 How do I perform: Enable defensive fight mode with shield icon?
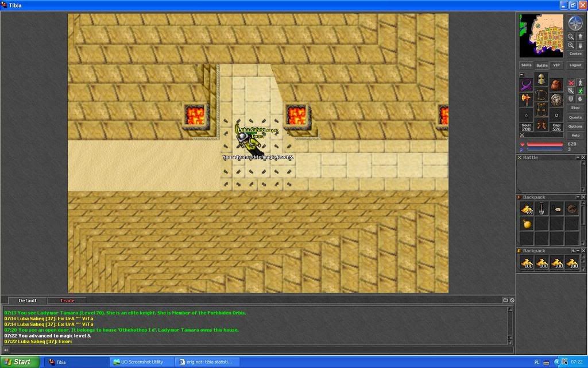571,99
